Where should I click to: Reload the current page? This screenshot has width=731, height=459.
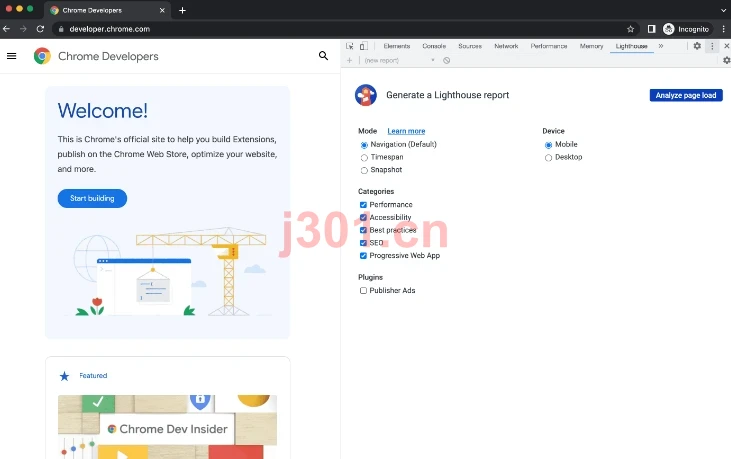[40, 29]
